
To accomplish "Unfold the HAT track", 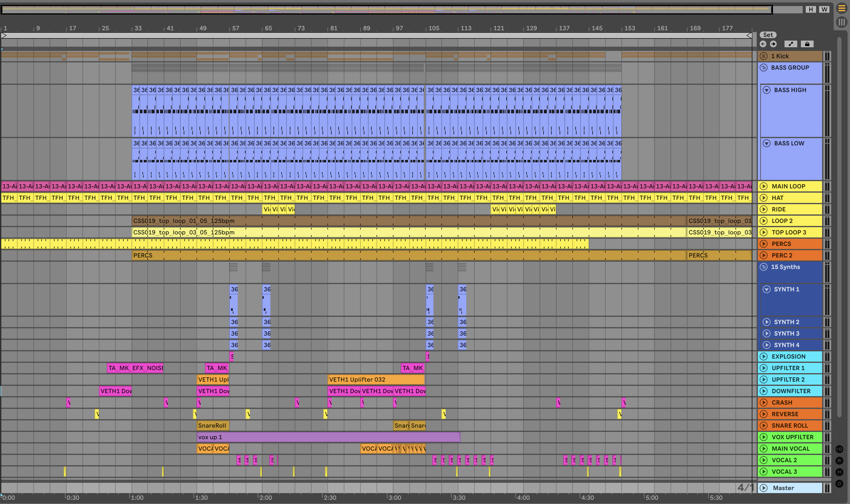I will coord(764,198).
